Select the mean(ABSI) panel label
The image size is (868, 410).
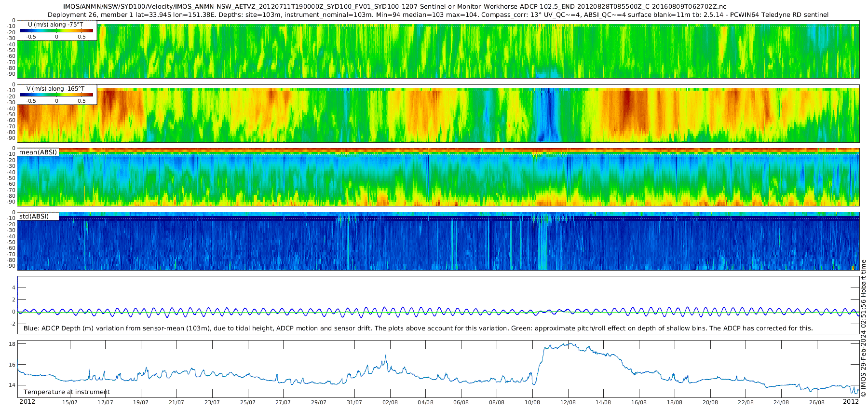39,152
